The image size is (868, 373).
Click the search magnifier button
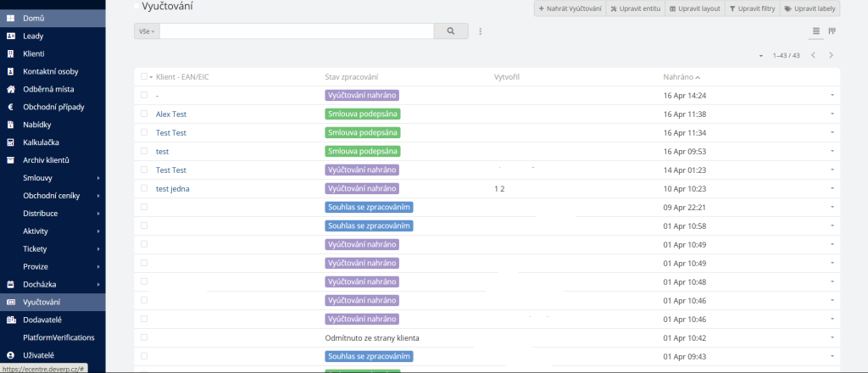pos(451,31)
